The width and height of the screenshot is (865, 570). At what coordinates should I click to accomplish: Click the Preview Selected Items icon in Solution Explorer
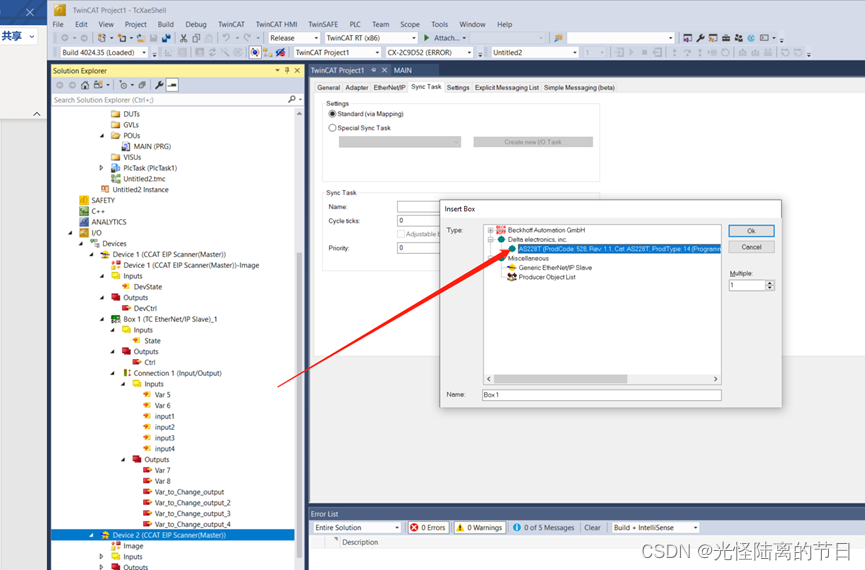pyautogui.click(x=172, y=85)
